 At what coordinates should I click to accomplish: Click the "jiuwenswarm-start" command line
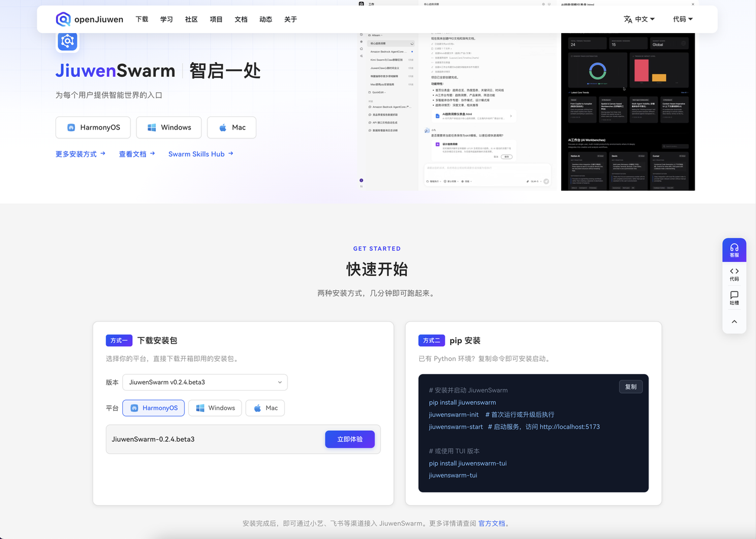(514, 427)
